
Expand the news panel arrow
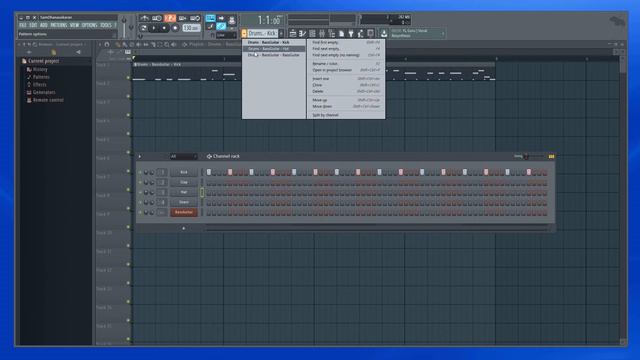[x=443, y=33]
